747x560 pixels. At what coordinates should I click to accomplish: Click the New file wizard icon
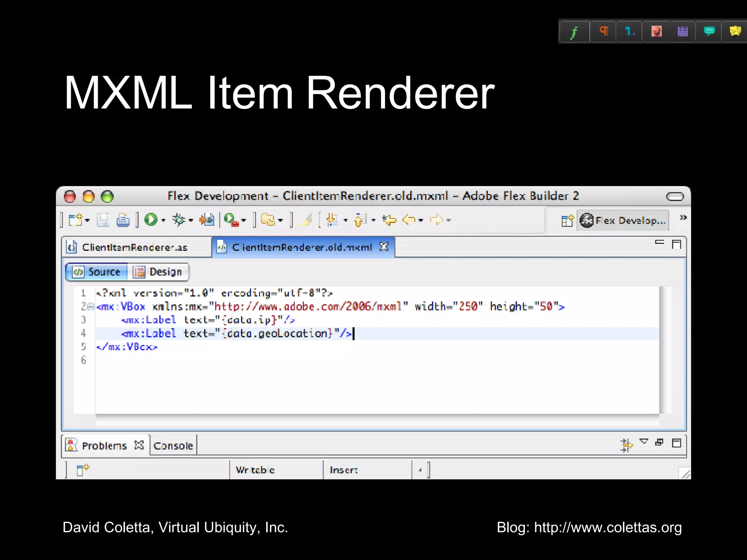point(76,220)
